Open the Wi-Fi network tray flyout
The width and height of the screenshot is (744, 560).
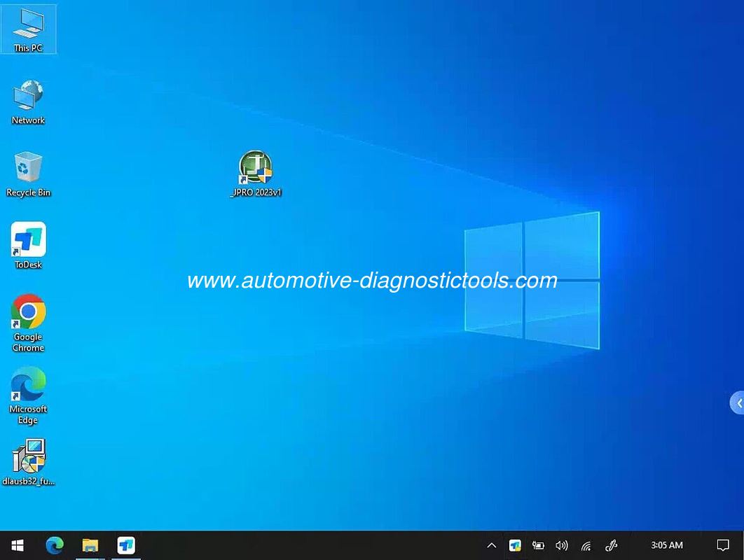pos(586,545)
